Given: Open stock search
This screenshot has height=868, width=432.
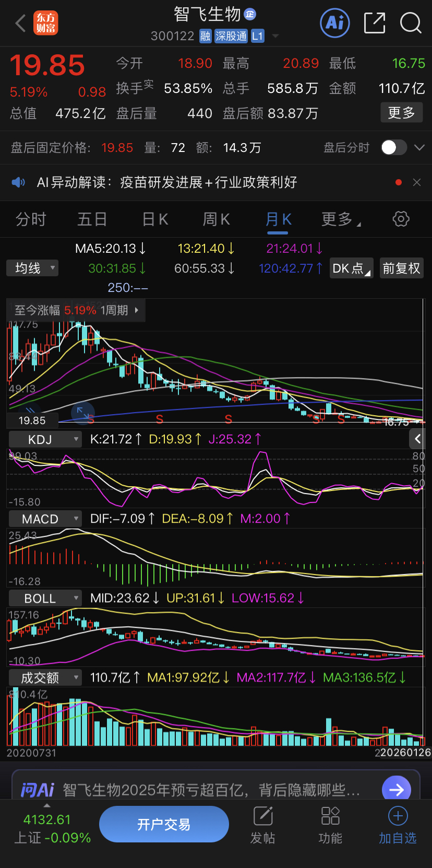Looking at the screenshot, I should point(411,22).
